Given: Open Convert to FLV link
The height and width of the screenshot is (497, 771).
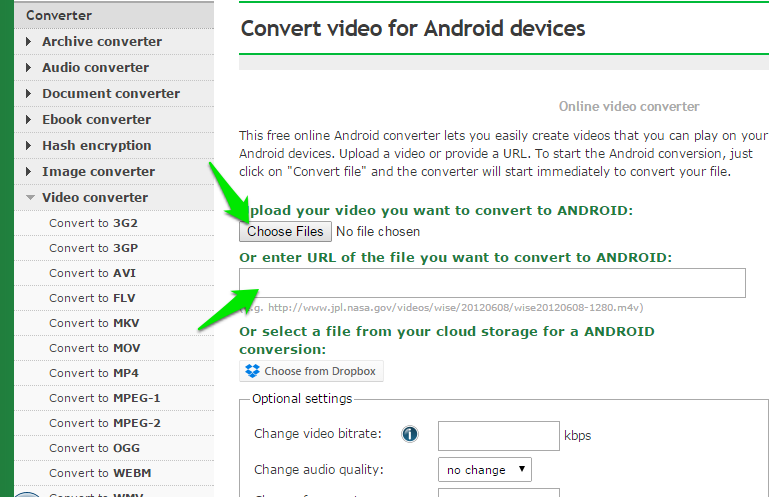Looking at the screenshot, I should 92,298.
